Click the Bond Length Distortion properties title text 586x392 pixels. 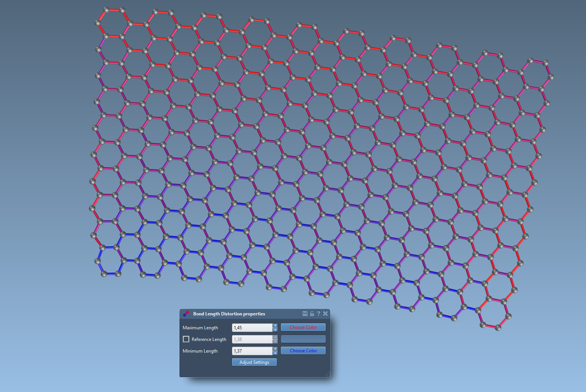coord(229,314)
